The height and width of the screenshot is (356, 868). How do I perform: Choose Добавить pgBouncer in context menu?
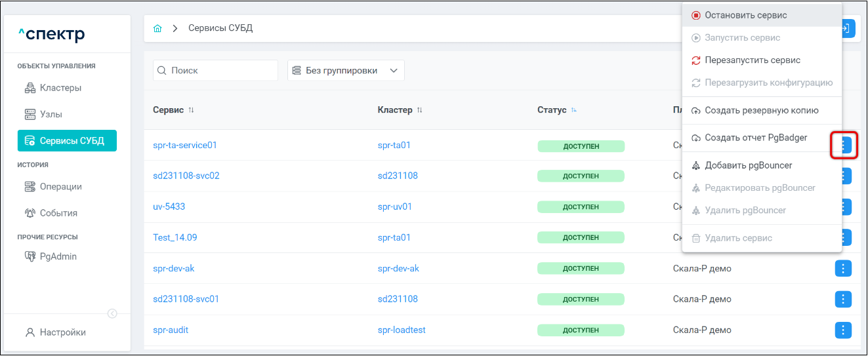pos(748,165)
